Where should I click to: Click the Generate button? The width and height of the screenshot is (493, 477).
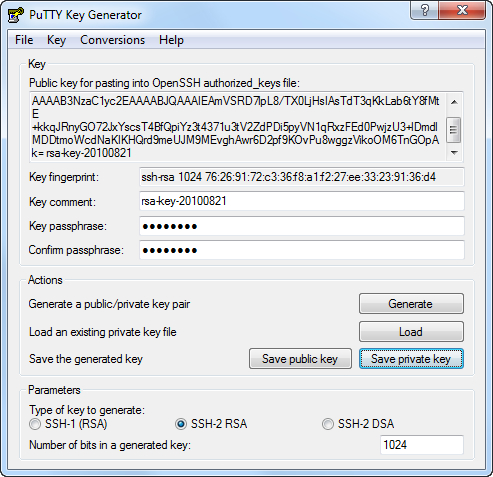coord(411,304)
